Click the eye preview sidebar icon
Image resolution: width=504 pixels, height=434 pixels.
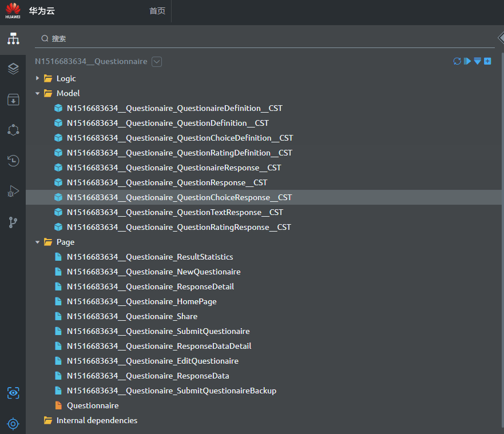(x=13, y=393)
